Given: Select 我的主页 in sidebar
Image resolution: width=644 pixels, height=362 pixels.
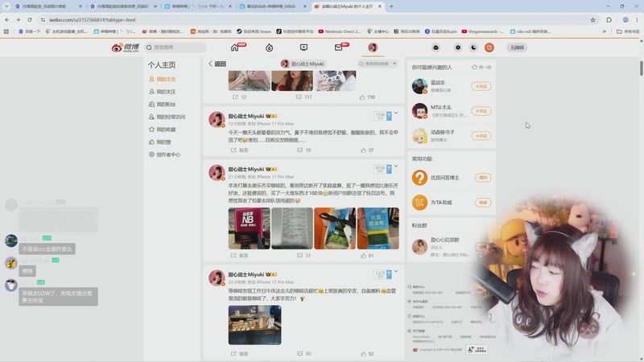Looking at the screenshot, I should coord(163,79).
